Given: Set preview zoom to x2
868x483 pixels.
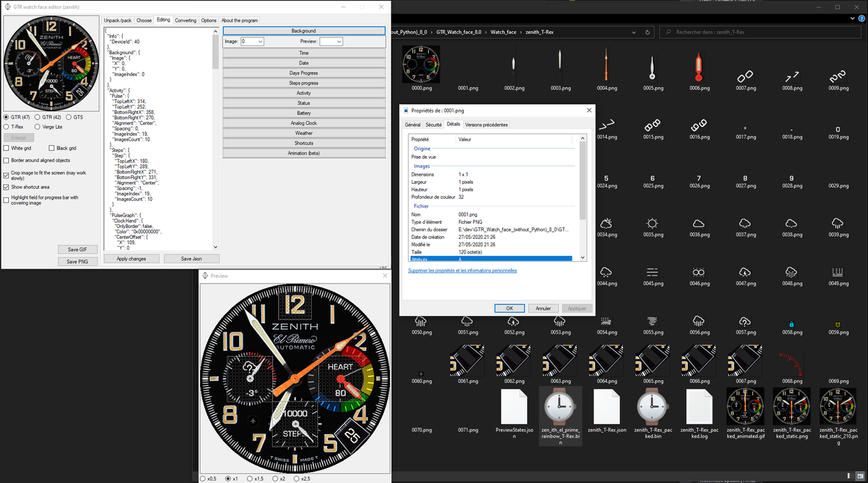Looking at the screenshot, I should point(275,479).
